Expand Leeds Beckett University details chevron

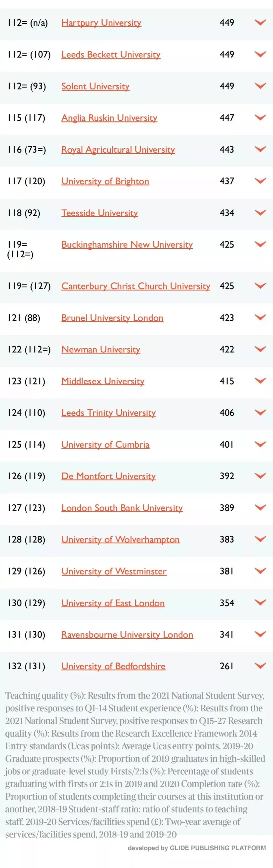260,54
